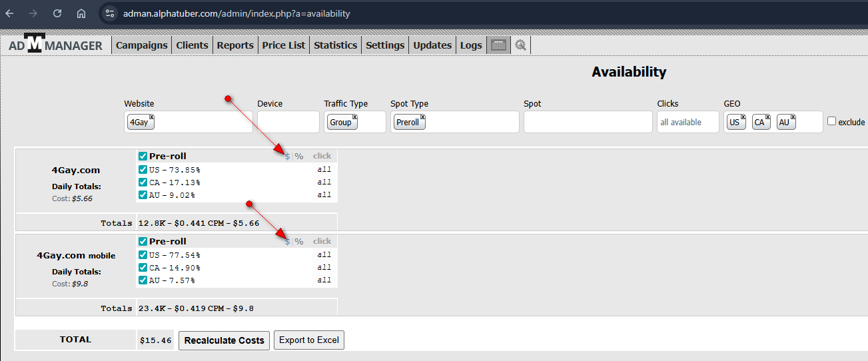Remove the CA tag from the GEO filter
868x361 pixels.
767,117
